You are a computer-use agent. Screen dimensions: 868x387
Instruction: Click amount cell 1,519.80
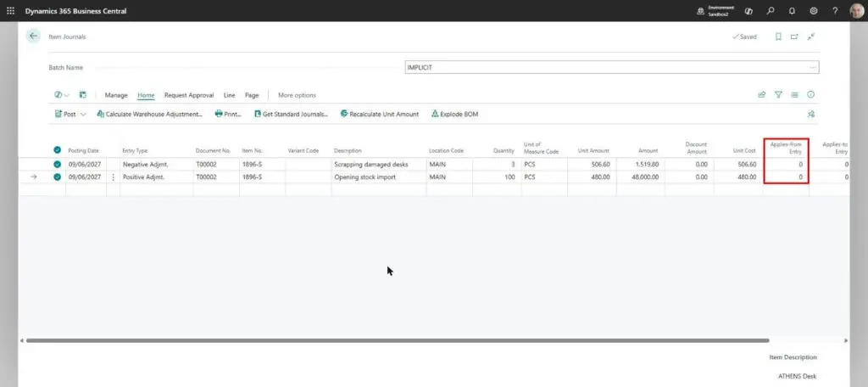click(641, 165)
